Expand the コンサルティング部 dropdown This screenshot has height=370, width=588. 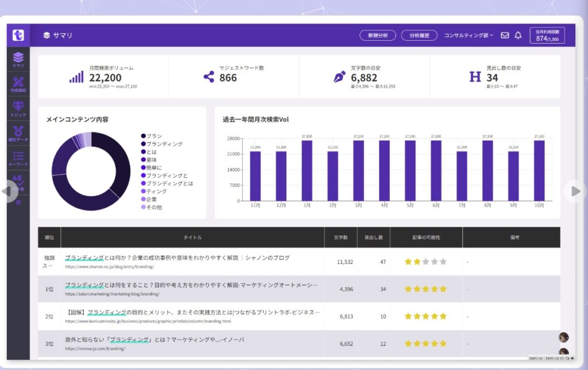click(x=469, y=36)
